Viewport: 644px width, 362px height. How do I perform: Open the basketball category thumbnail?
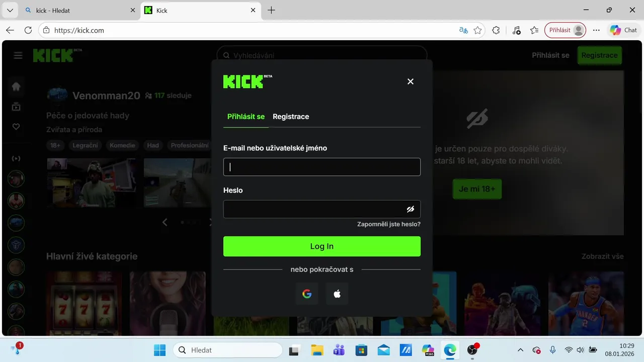(x=586, y=303)
